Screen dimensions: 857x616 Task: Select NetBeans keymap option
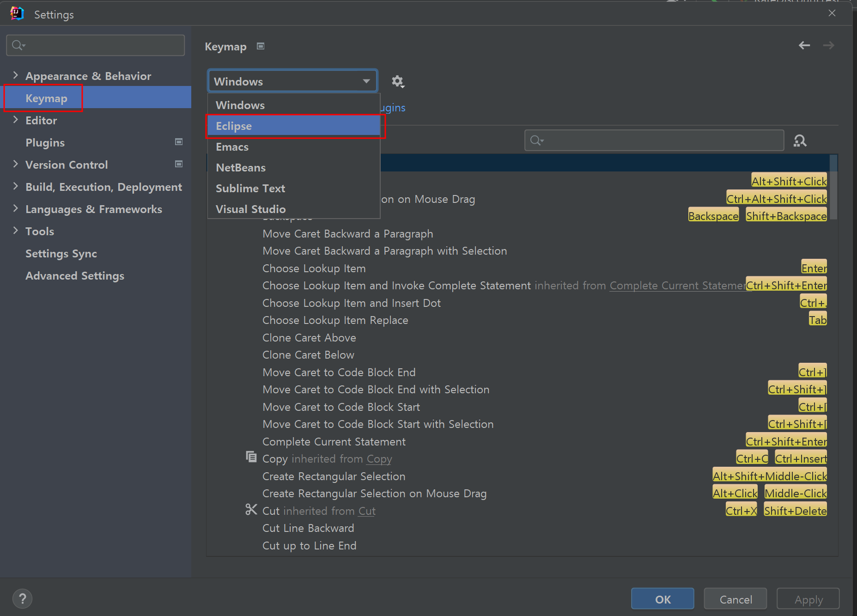[294, 168]
